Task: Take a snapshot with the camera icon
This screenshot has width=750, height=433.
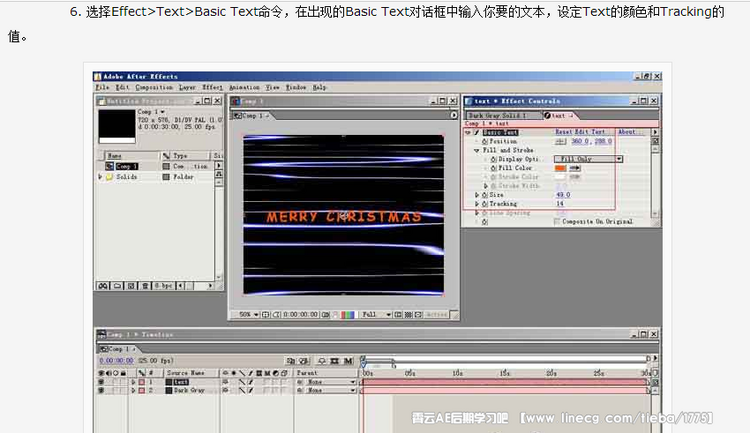Action: (326, 314)
